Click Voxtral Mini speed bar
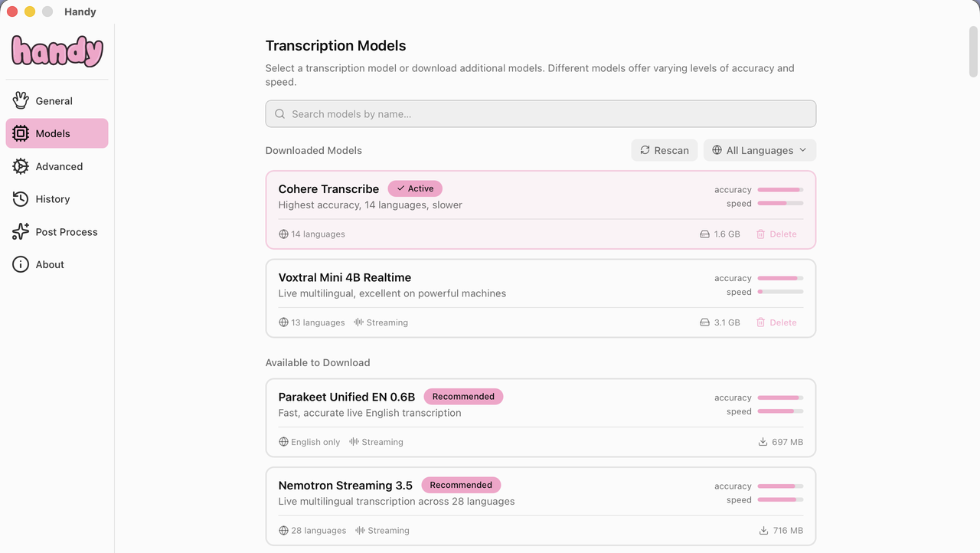Screen dimensions: 980x553 (x=780, y=292)
